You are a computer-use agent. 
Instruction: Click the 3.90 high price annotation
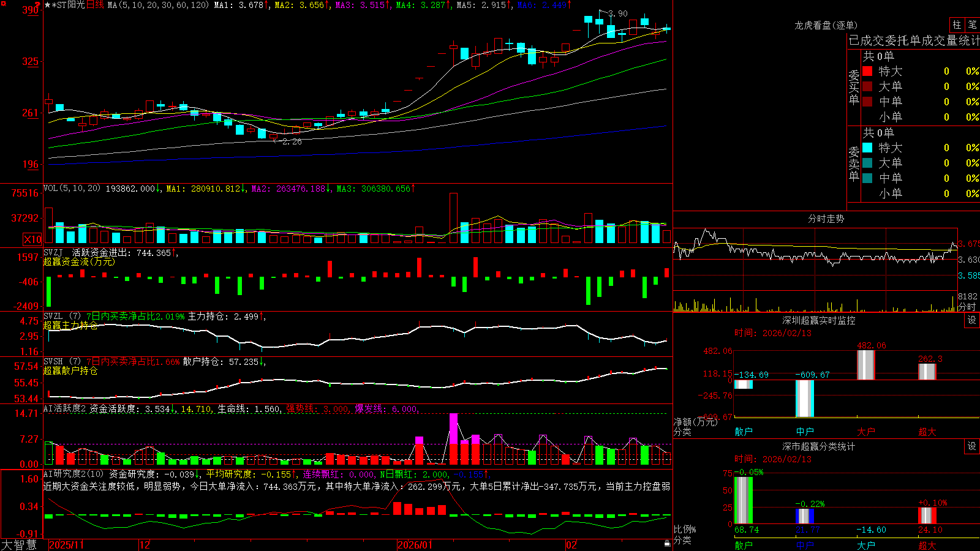tap(618, 13)
